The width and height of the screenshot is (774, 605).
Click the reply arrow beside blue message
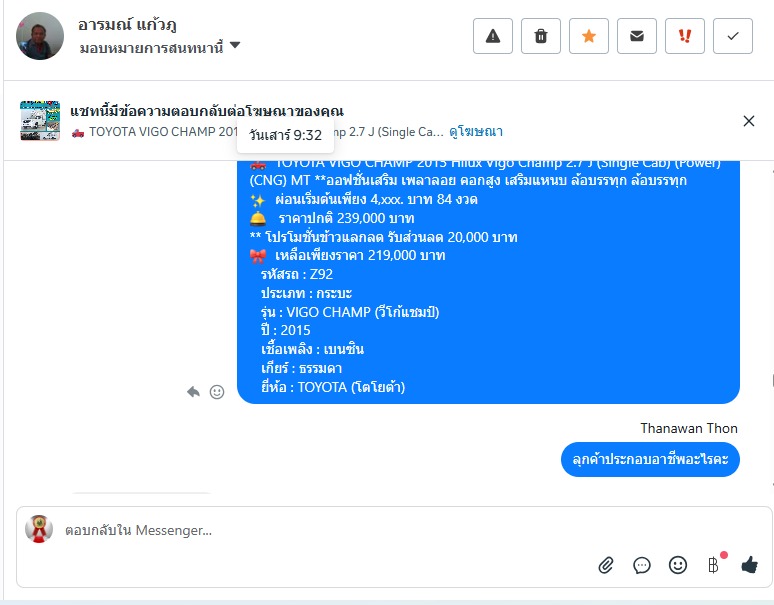193,392
